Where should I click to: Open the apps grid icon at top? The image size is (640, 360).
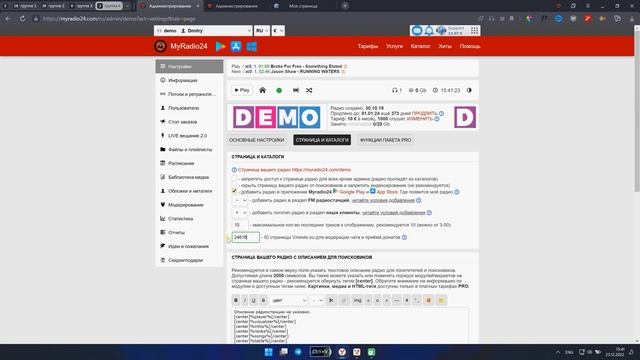pyautogui.click(x=474, y=31)
